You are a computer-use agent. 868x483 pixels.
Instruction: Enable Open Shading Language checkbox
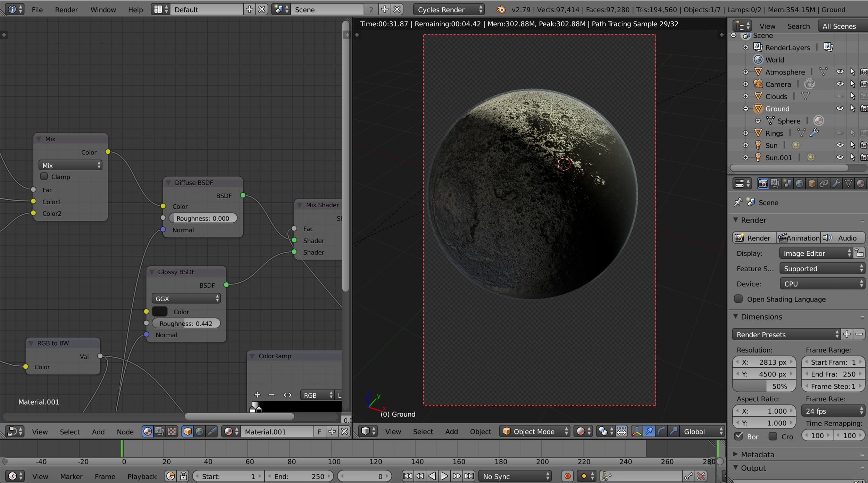(738, 299)
